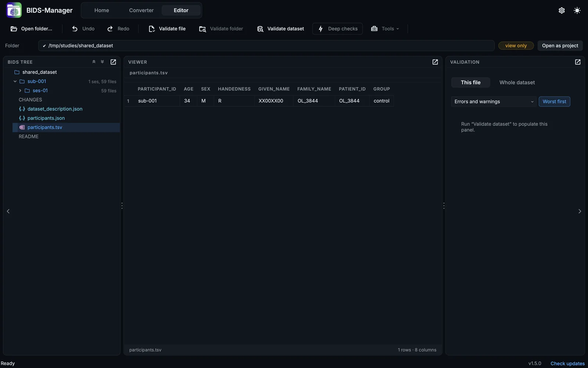This screenshot has width=588, height=368.
Task: Expand all nodes in BIDS tree
Action: click(x=103, y=62)
